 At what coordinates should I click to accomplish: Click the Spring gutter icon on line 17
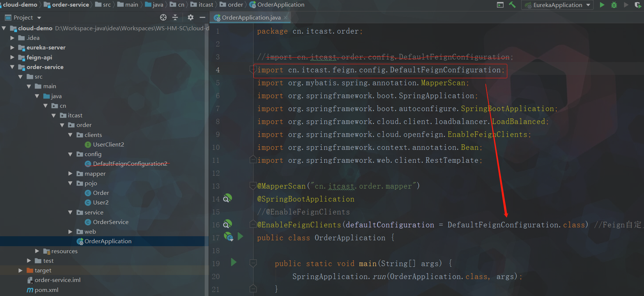[x=229, y=237]
